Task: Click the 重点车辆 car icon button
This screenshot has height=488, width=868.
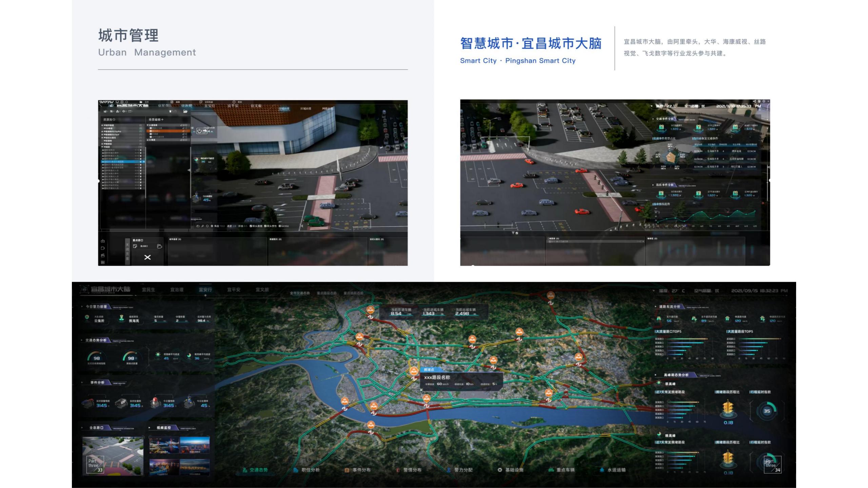Action: click(551, 470)
